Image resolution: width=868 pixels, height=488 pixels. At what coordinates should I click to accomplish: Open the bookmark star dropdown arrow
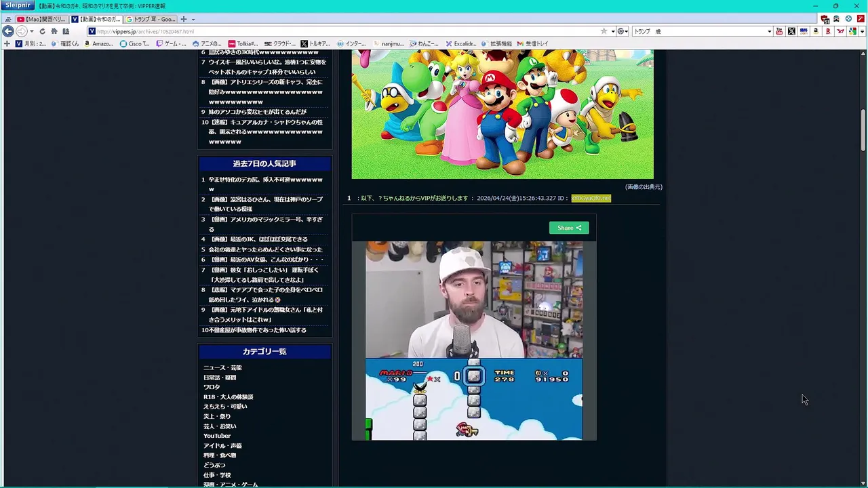pos(612,31)
